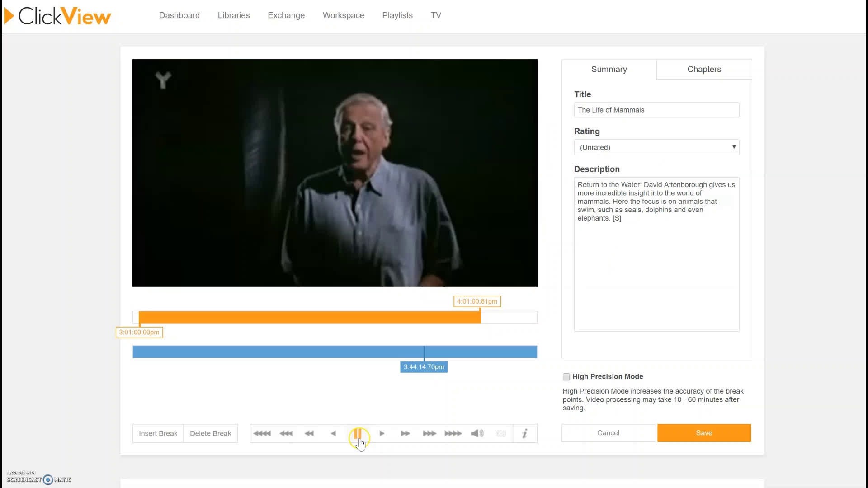Image resolution: width=868 pixels, height=488 pixels.
Task: Navigate to the Exchange section
Action: pyautogui.click(x=286, y=15)
